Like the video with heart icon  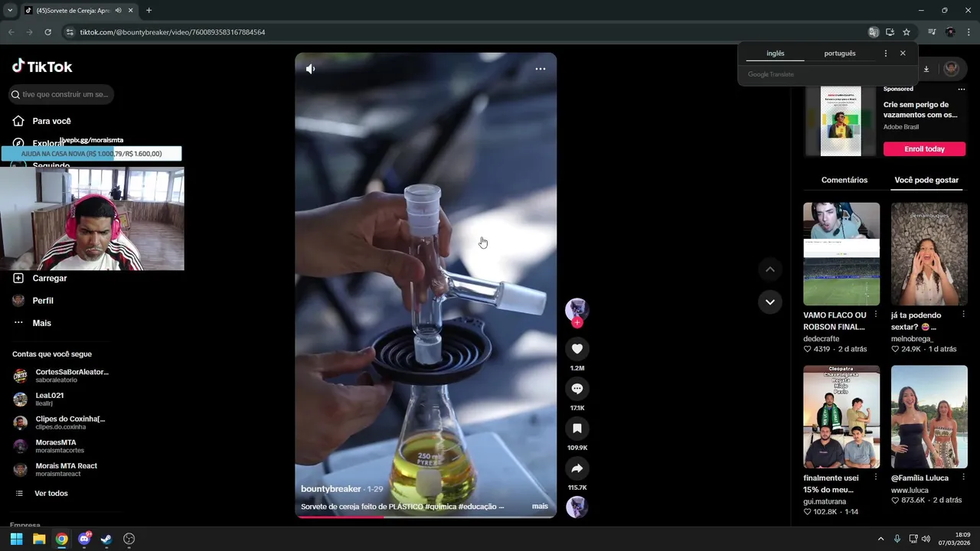click(x=577, y=349)
